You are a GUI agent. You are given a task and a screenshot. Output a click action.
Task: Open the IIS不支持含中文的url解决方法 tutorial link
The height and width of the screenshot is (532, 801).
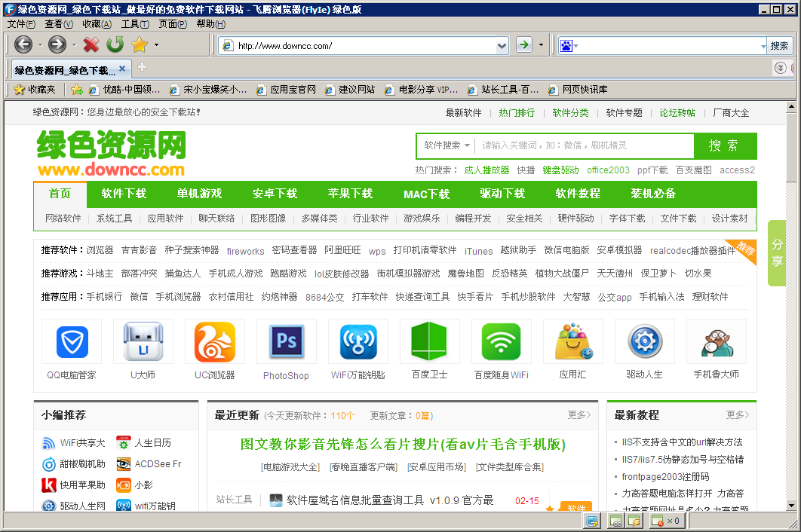682,442
